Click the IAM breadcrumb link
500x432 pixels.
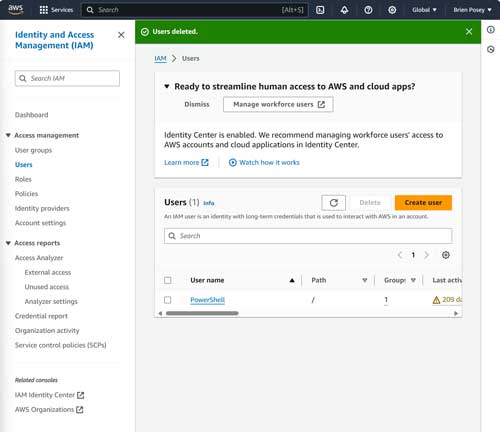tap(160, 58)
